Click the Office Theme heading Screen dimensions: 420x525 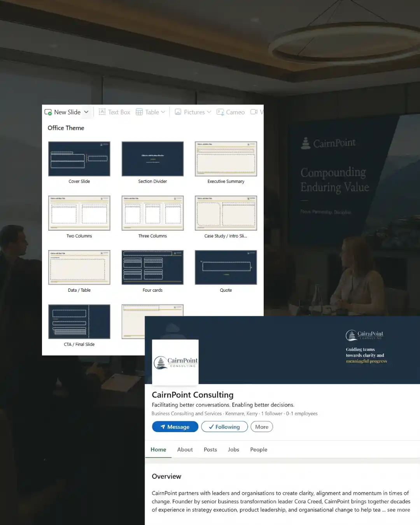pyautogui.click(x=66, y=128)
